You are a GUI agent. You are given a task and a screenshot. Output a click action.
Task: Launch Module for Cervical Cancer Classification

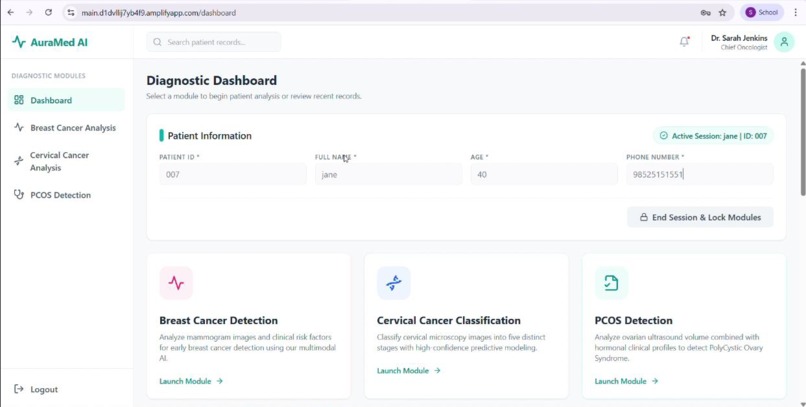click(409, 371)
